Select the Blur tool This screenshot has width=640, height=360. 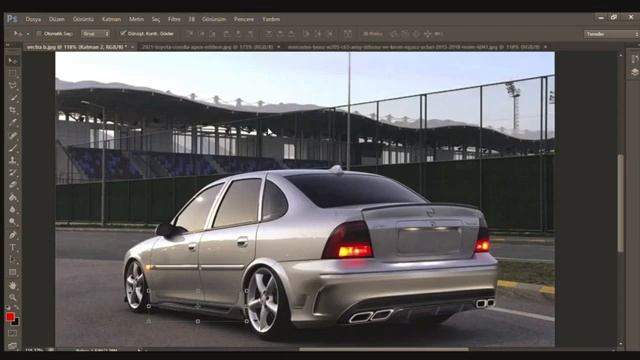click(x=13, y=210)
